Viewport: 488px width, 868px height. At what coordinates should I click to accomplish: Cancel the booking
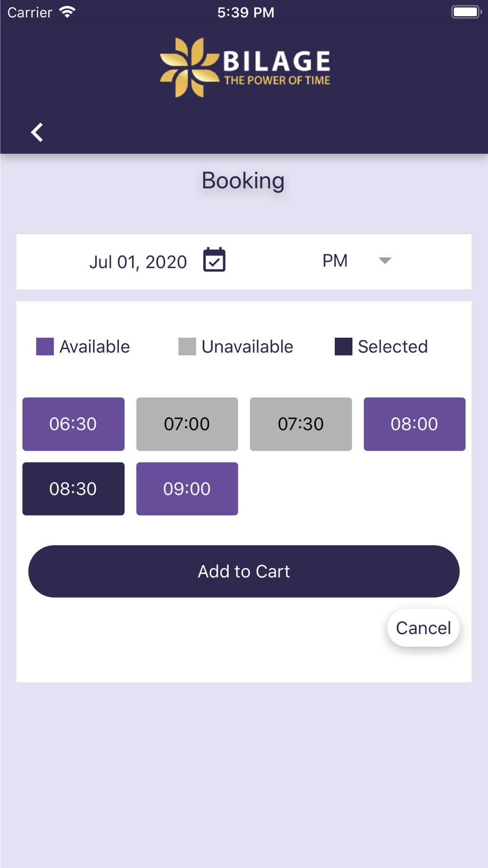pyautogui.click(x=423, y=628)
